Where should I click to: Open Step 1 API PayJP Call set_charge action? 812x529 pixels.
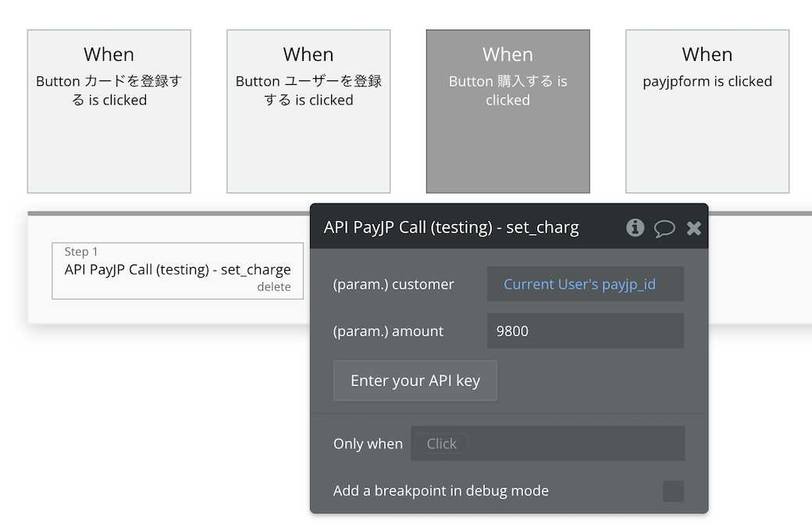click(x=178, y=271)
